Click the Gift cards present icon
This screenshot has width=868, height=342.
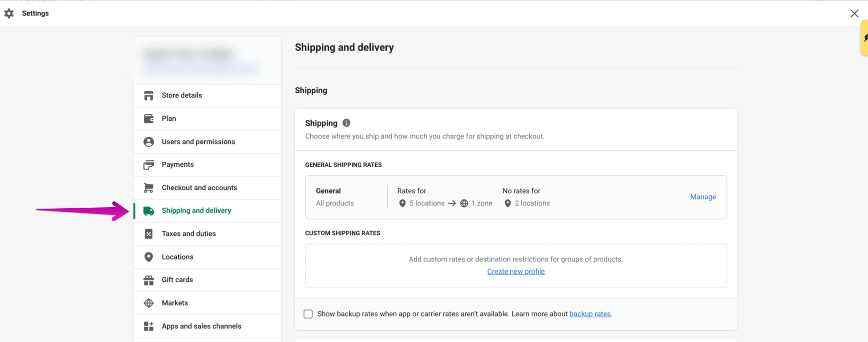pos(149,280)
